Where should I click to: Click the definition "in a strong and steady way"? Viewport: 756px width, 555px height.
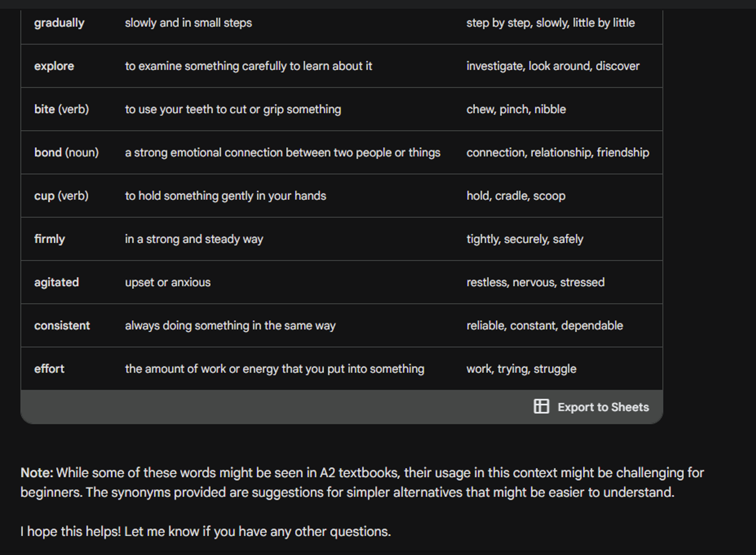(194, 239)
